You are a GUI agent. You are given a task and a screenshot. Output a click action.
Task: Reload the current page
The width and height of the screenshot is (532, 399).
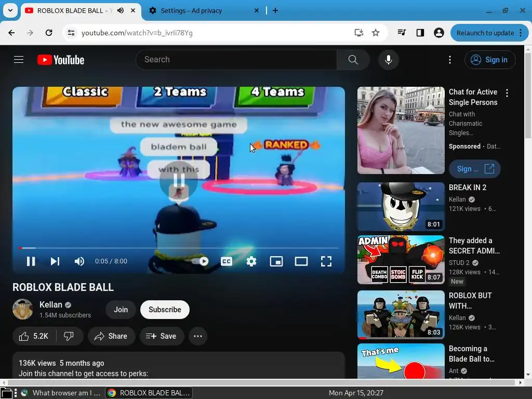[x=49, y=33]
